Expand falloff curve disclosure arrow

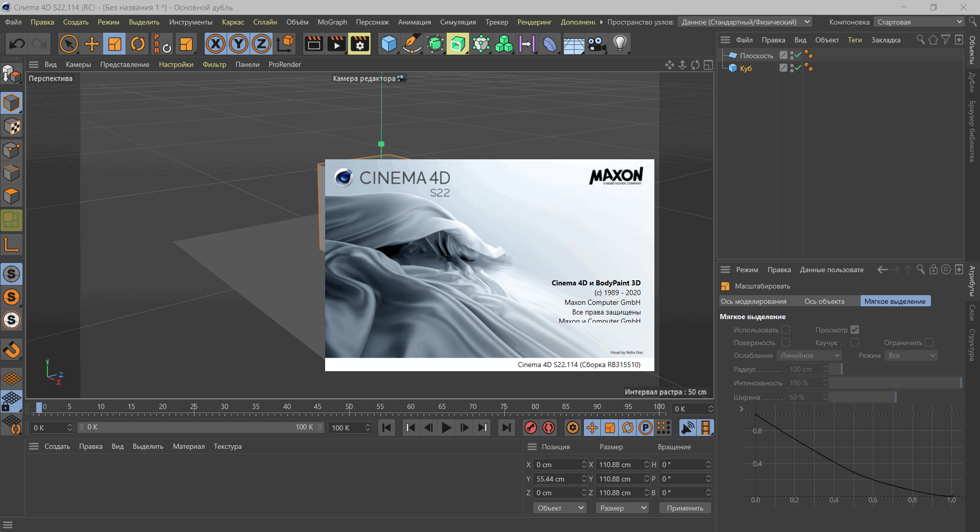coord(742,409)
